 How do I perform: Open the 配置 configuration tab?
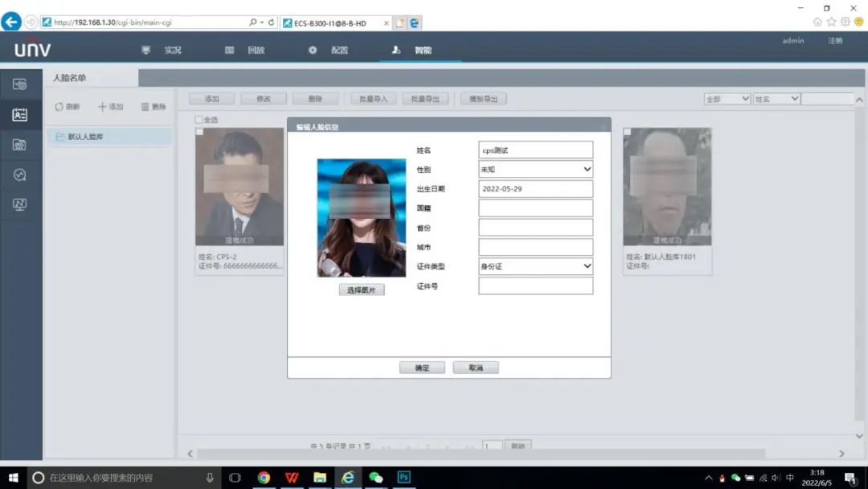point(330,50)
